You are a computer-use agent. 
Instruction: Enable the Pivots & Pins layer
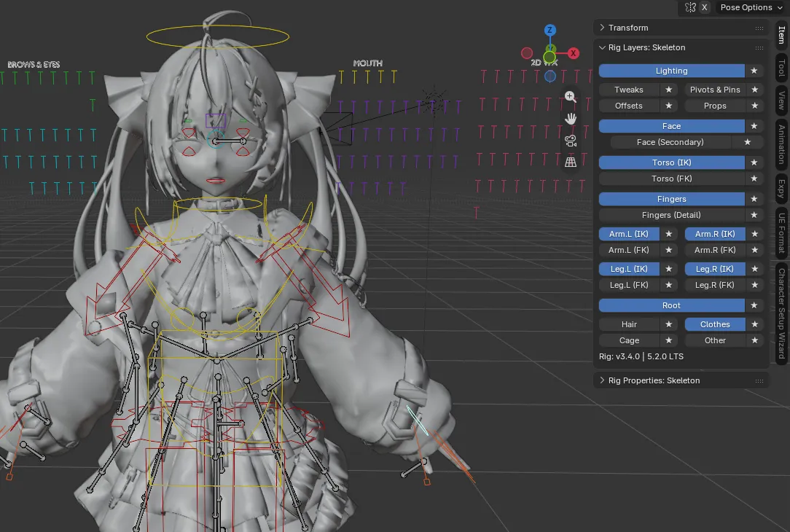[715, 90]
